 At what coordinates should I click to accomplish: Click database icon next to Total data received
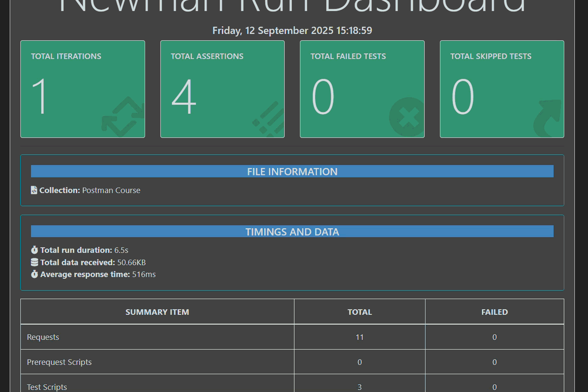click(34, 262)
